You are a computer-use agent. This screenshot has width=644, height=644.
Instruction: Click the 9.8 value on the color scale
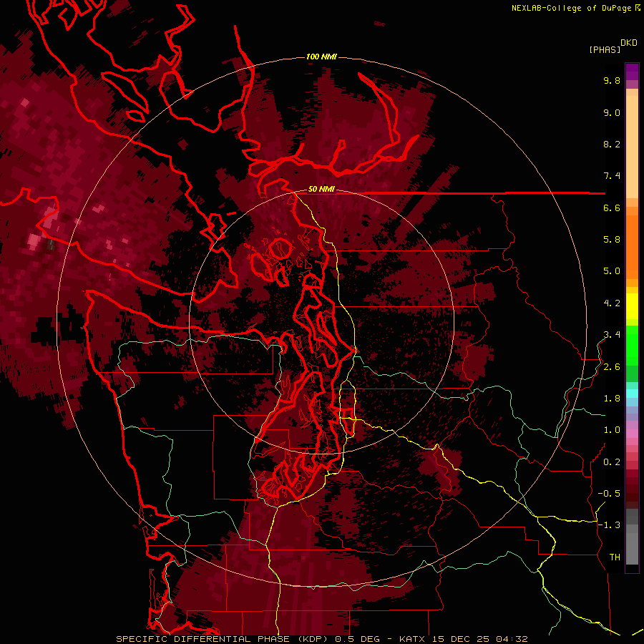pyautogui.click(x=612, y=80)
